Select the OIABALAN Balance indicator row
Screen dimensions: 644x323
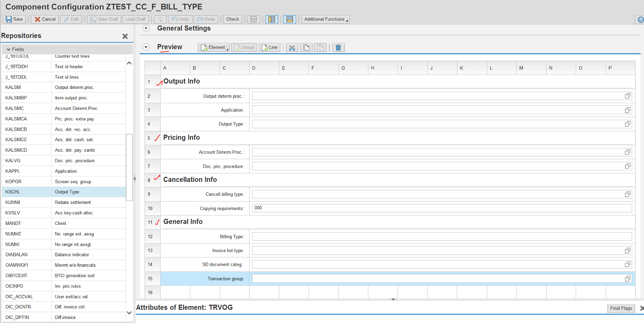(x=64, y=255)
